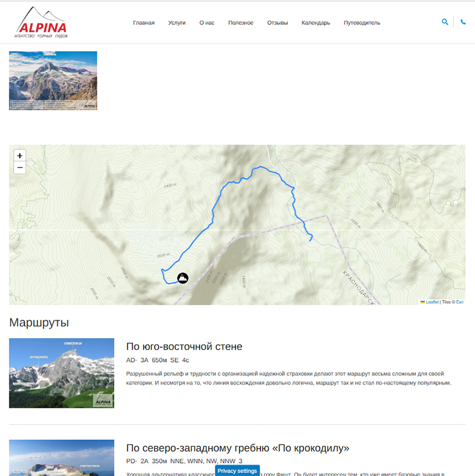The width and height of the screenshot is (475, 476).
Task: Open the Календарь menu item
Action: coord(316,23)
